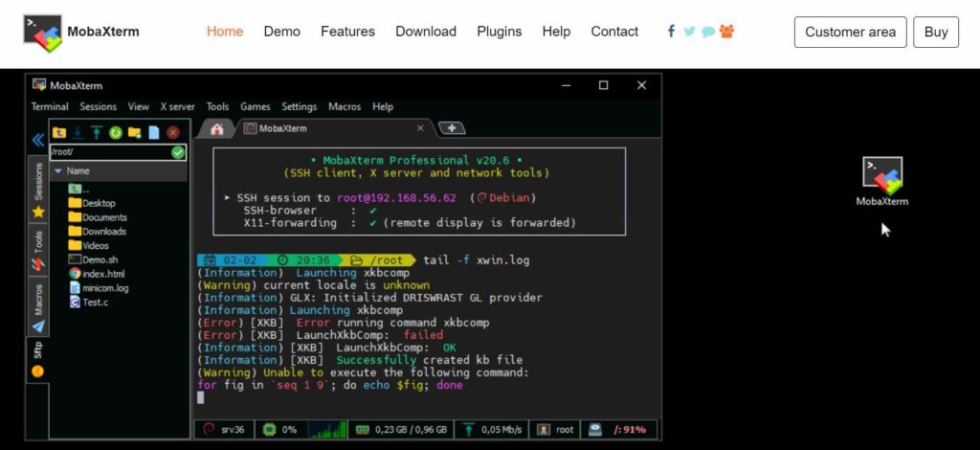Select the Demo.sh file
This screenshot has width=980, height=450.
tap(93, 260)
